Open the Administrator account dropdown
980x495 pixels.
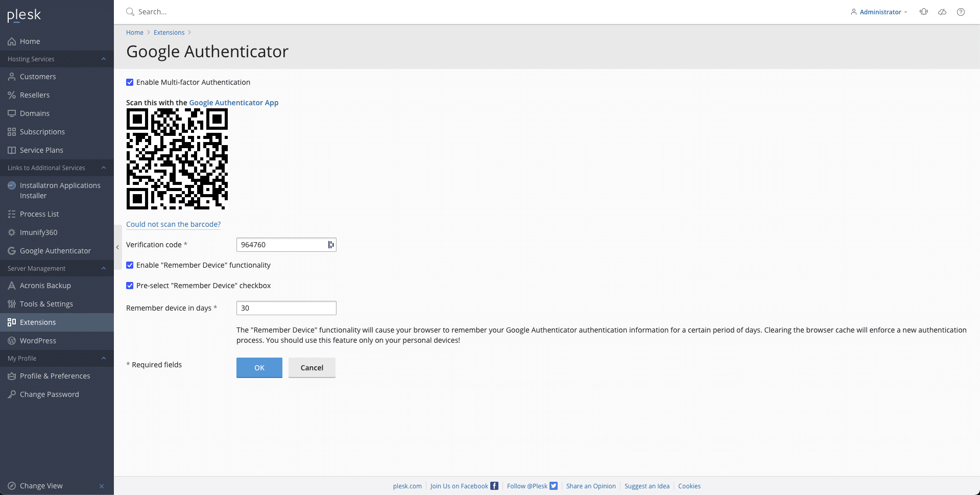(879, 12)
